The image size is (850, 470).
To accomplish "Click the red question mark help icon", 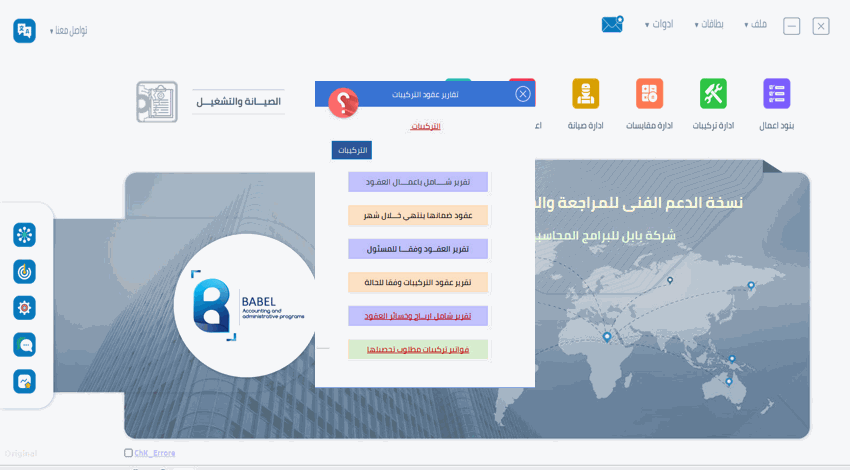I will pyautogui.click(x=343, y=101).
